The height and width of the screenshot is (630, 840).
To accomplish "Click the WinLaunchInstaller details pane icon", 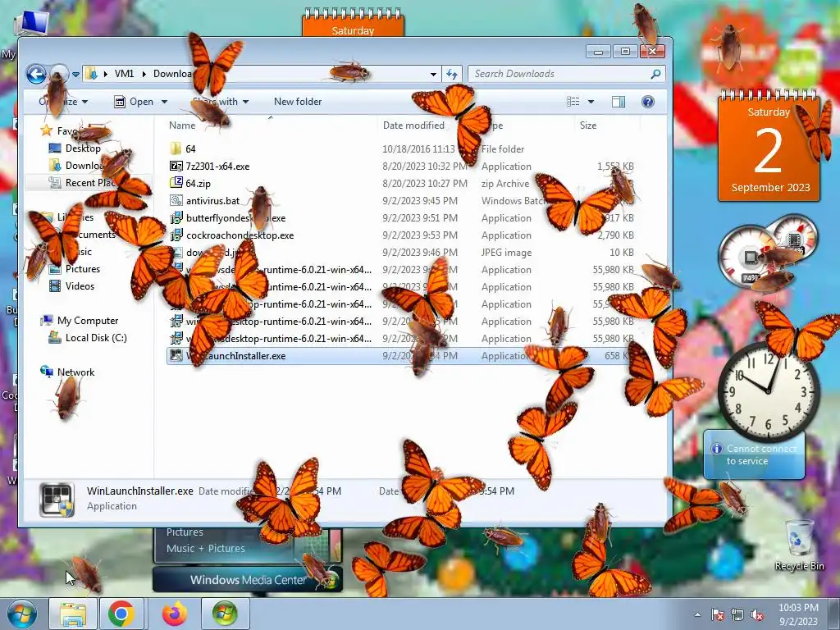I will [57, 500].
